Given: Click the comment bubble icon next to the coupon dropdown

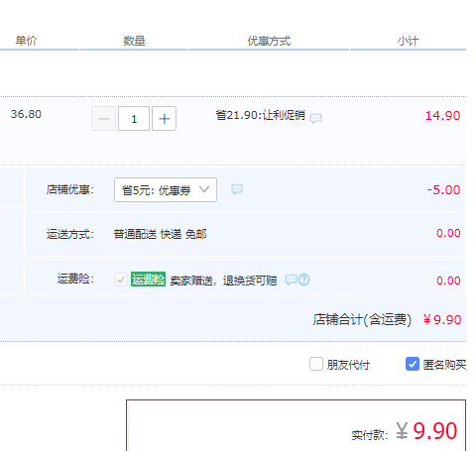Looking at the screenshot, I should 237,189.
